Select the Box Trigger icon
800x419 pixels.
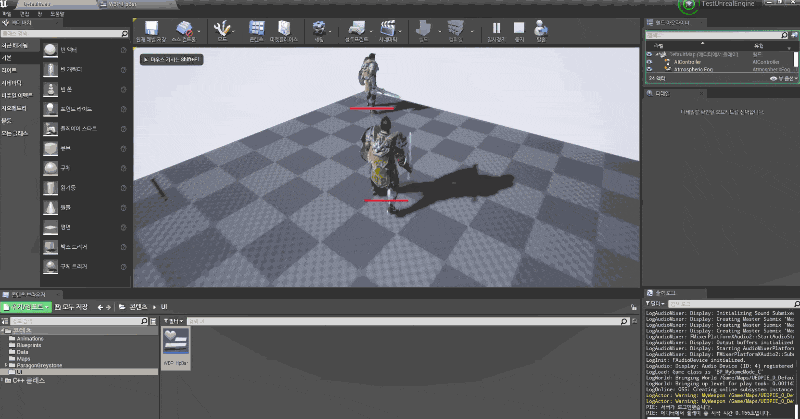50,247
